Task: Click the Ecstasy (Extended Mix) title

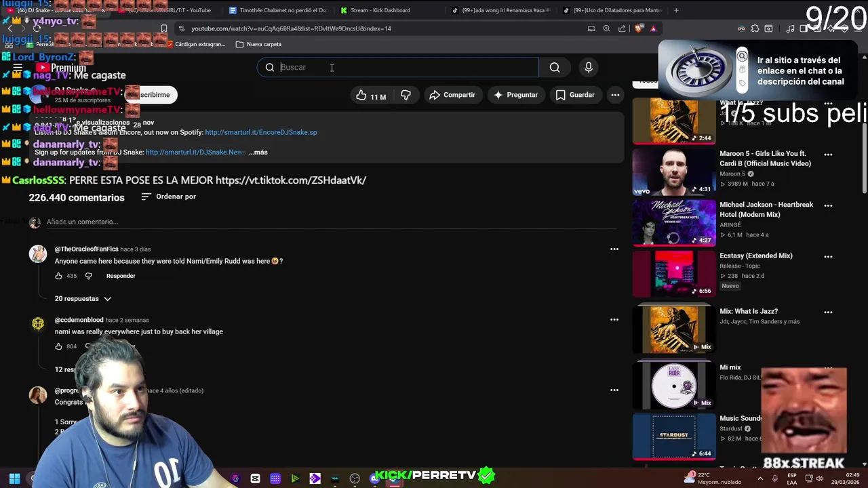Action: pyautogui.click(x=756, y=256)
